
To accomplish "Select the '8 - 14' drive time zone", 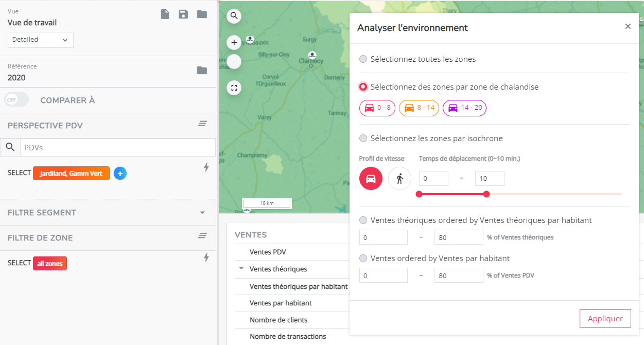I will point(420,108).
